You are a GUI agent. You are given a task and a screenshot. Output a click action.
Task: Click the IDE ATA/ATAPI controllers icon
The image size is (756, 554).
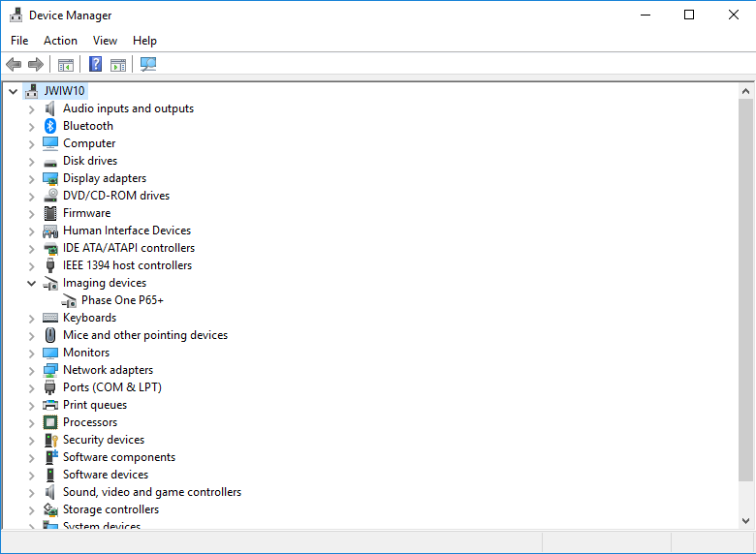50,249
